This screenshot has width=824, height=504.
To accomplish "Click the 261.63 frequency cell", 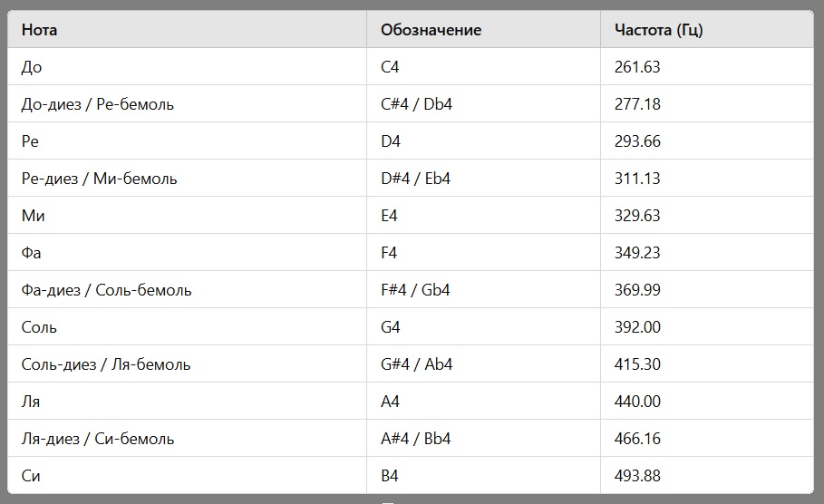I will pos(707,67).
